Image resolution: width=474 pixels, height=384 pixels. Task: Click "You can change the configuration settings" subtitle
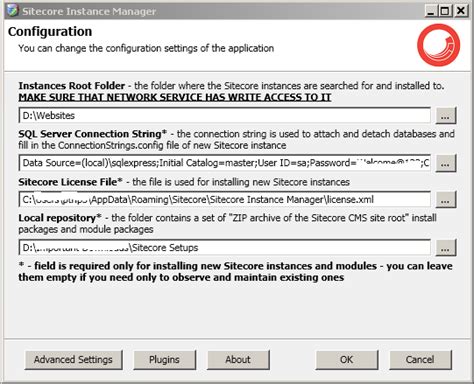pyautogui.click(x=146, y=48)
